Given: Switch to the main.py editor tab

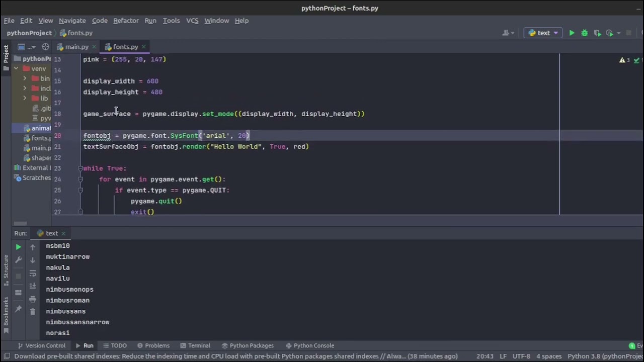Looking at the screenshot, I should coord(76,47).
